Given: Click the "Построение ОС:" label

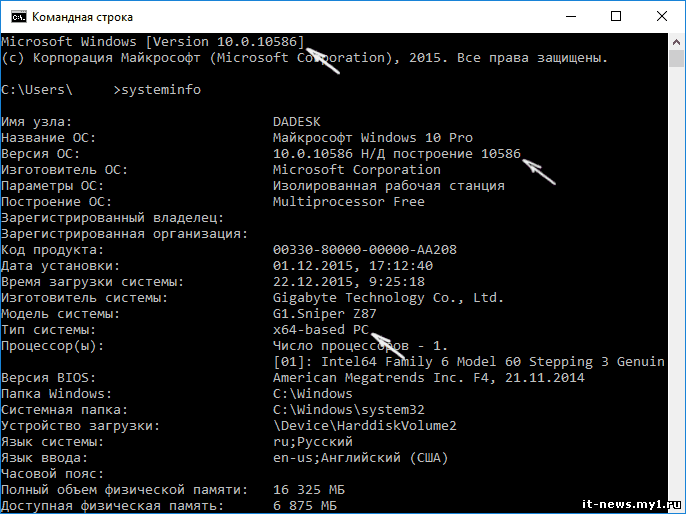Looking at the screenshot, I should pyautogui.click(x=56, y=202).
